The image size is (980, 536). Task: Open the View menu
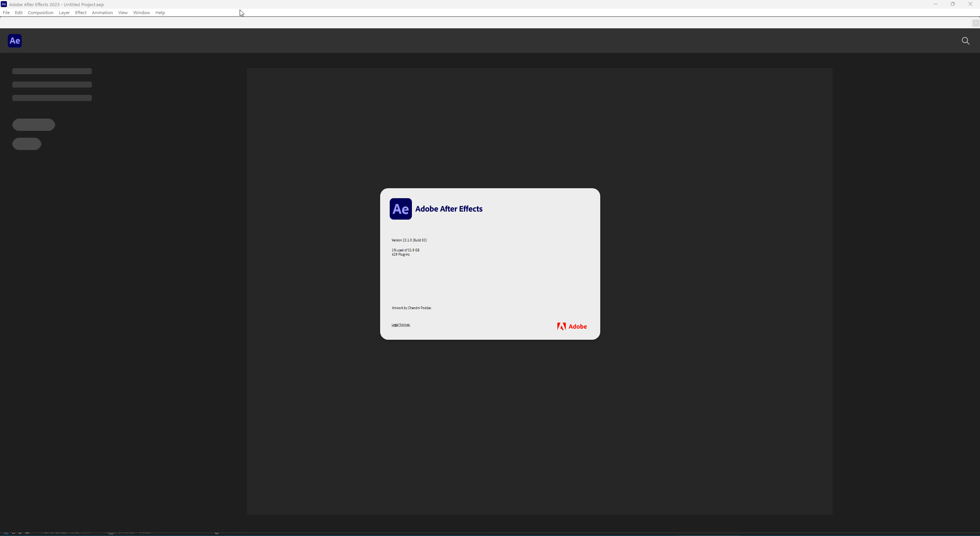pyautogui.click(x=123, y=13)
